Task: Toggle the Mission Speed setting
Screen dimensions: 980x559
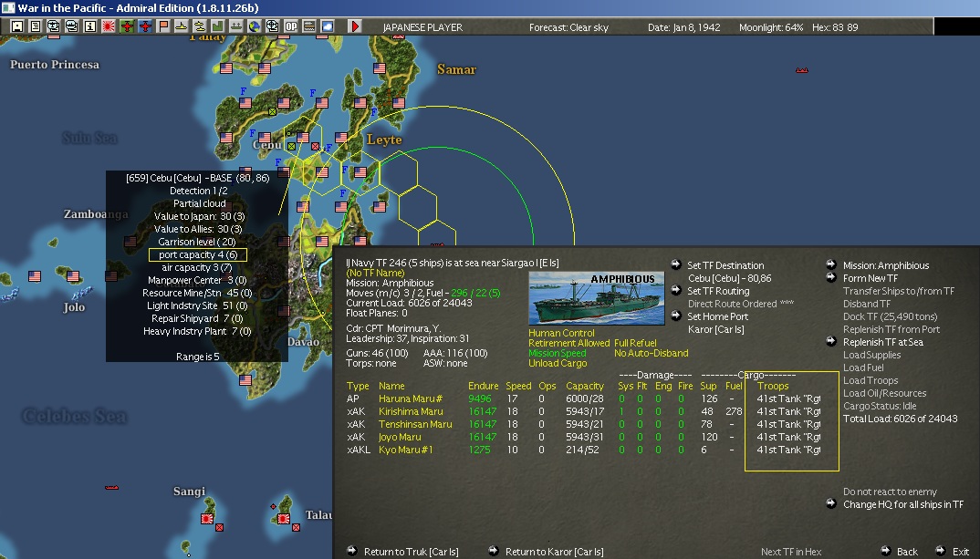Action: coord(558,353)
